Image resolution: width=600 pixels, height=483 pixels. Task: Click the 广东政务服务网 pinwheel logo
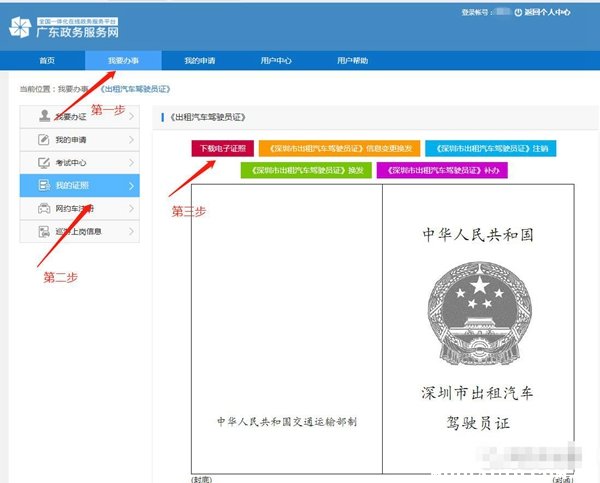pos(20,27)
